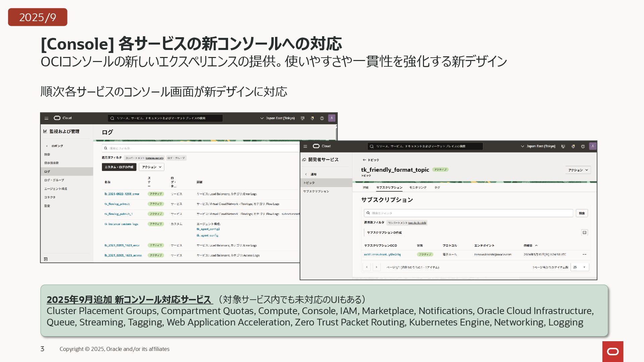Expand the Japan East (Tokyo) region selector in the topic console

click(538, 146)
